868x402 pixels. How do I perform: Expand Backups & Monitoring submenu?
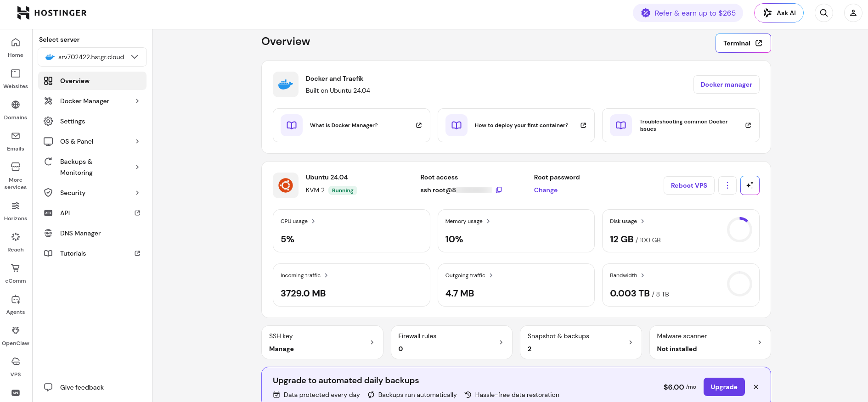(x=137, y=167)
